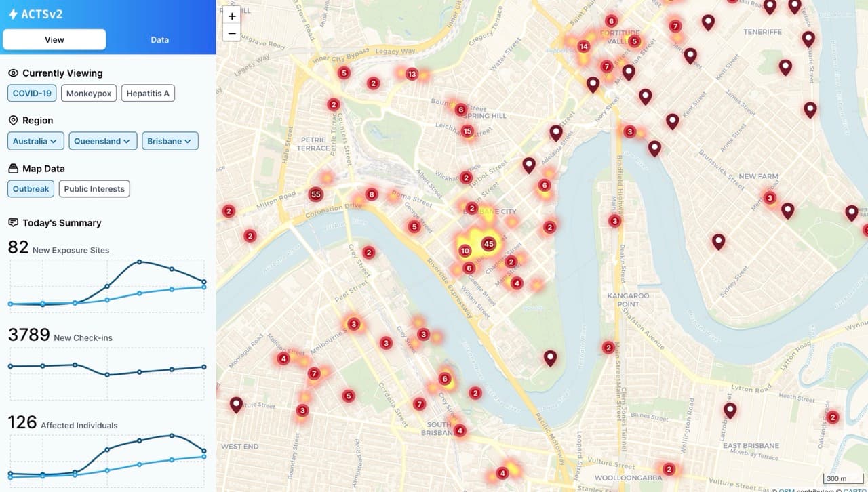Switch to the Data tab
The image size is (868, 492).
click(x=160, y=40)
